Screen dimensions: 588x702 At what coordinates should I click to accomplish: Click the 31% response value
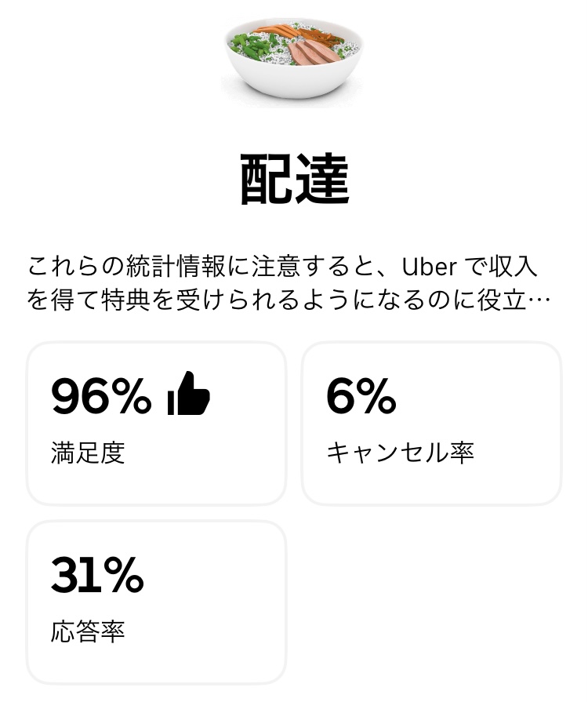pos(97,574)
